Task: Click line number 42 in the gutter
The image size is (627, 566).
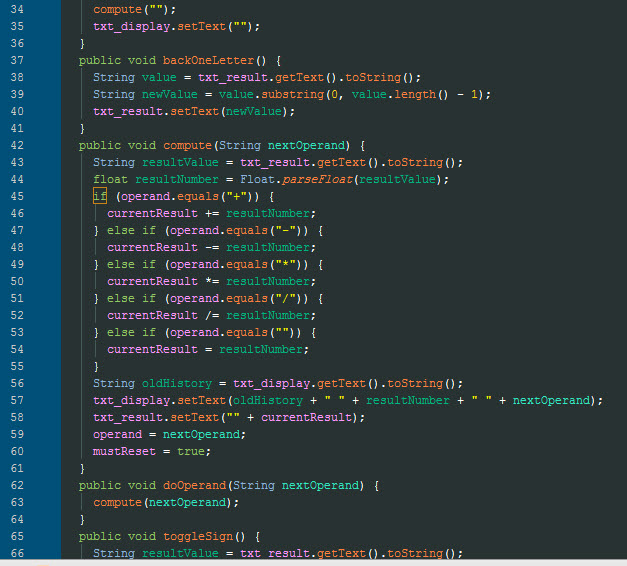Action: 17,145
